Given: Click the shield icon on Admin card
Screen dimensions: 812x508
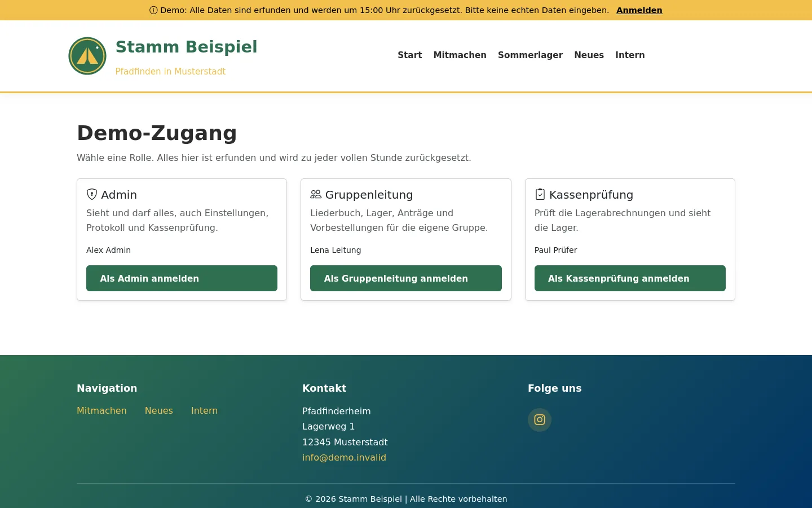Looking at the screenshot, I should 92,194.
